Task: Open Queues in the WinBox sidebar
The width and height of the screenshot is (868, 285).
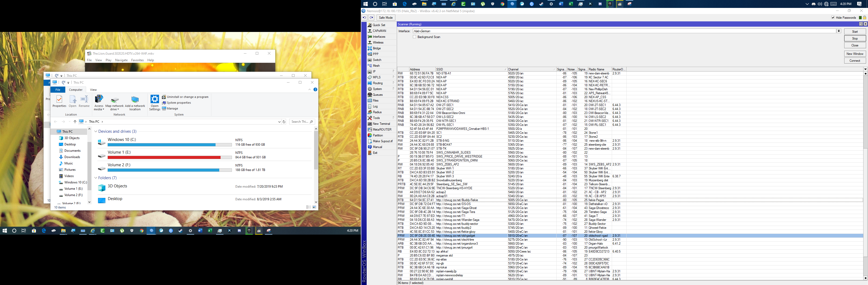Action: point(377,94)
